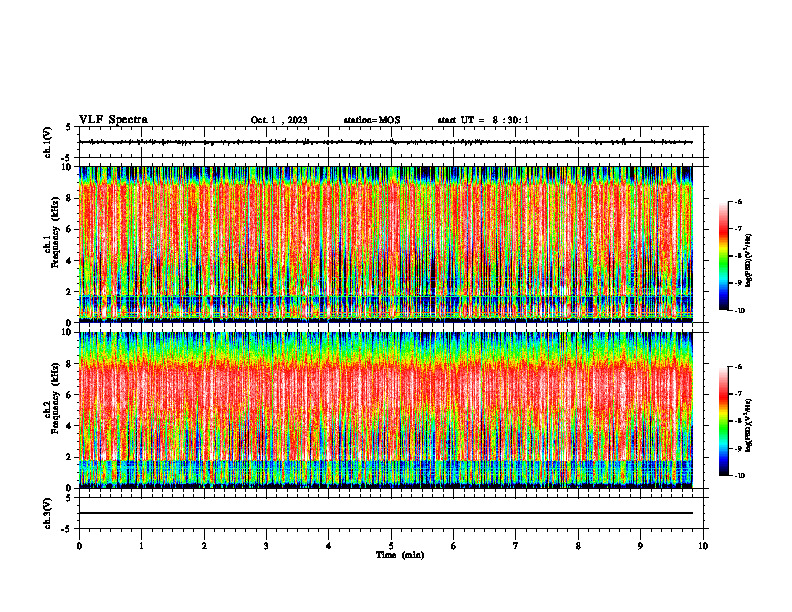Click the ch.2 color bar label log(PSD)
This screenshot has width=792, height=612.
coord(749,425)
